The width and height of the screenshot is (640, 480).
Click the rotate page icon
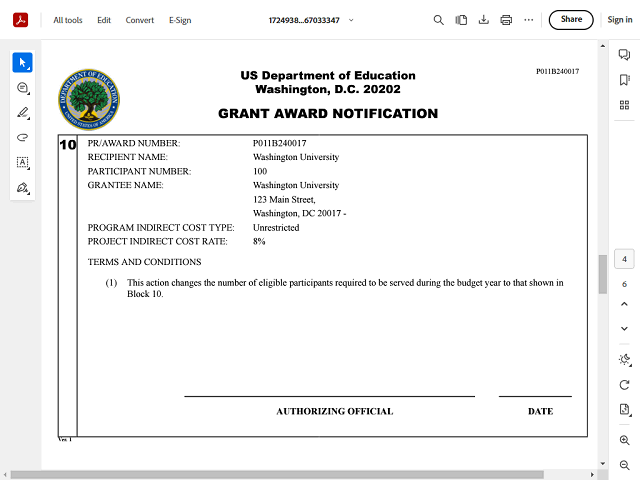tap(624, 384)
